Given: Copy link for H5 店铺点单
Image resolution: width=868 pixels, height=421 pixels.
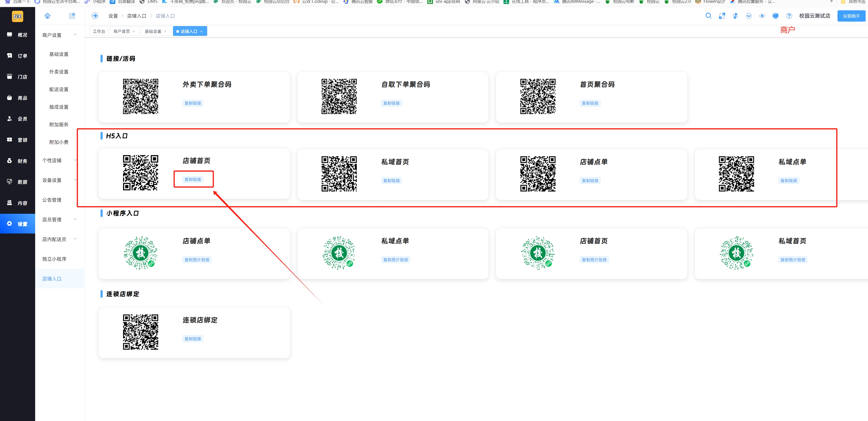Looking at the screenshot, I should click(x=590, y=180).
